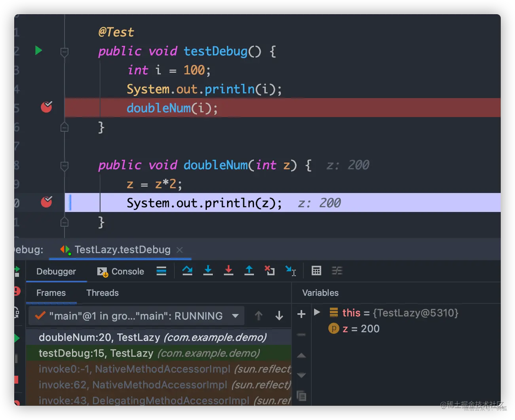
Task: Close the TestLazy.testDebug debug tab
Action: (180, 250)
